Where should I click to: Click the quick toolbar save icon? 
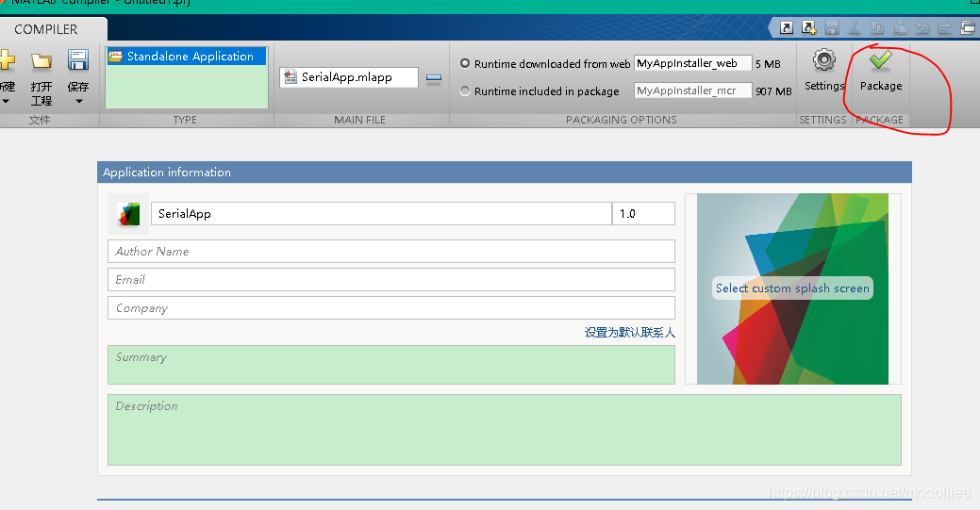pyautogui.click(x=831, y=27)
